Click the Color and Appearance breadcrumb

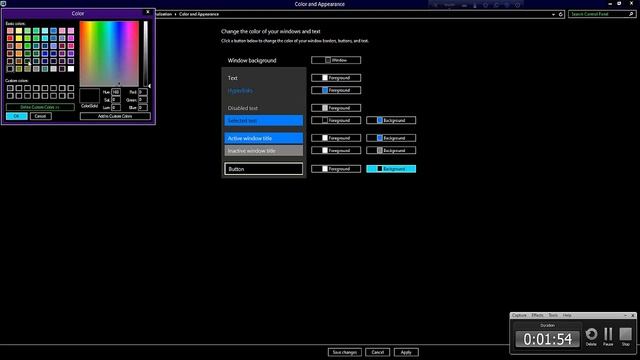199,14
